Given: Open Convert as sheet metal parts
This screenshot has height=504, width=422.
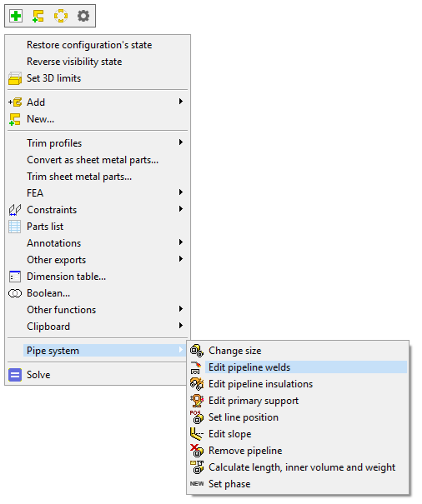Looking at the screenshot, I should click(x=93, y=160).
